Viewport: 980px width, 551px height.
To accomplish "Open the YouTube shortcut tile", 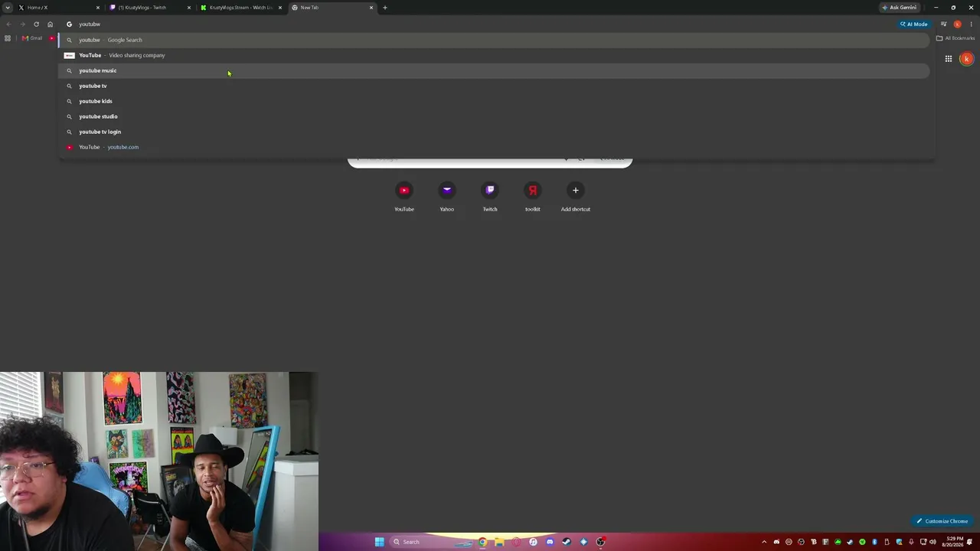I will (x=404, y=196).
